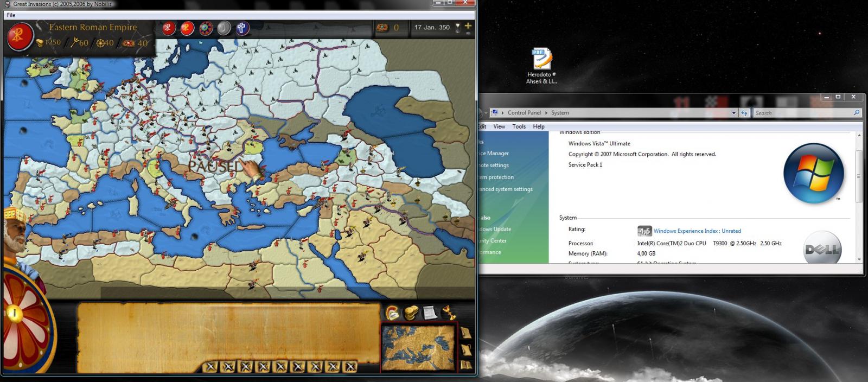Open the Roman helmet military panel
Image resolution: width=868 pixels, height=382 pixels.
tap(392, 313)
